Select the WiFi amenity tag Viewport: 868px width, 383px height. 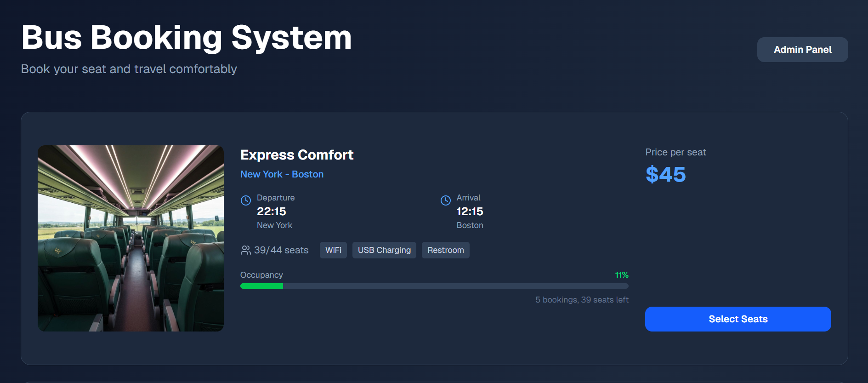click(333, 250)
